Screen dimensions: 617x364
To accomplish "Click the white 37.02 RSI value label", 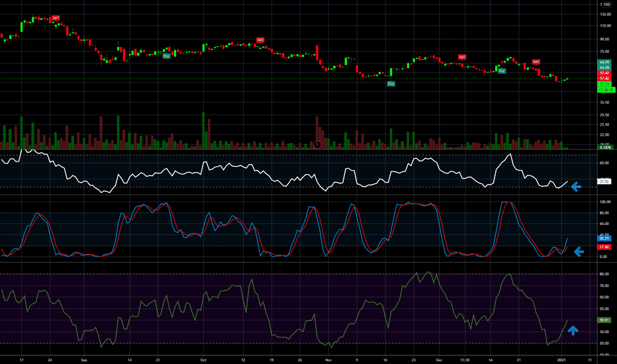I will pyautogui.click(x=604, y=181).
